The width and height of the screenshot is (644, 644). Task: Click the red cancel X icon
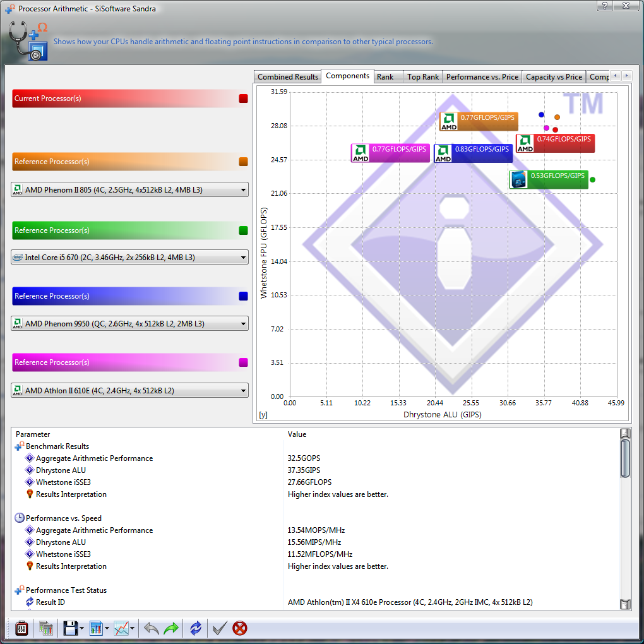[x=240, y=628]
